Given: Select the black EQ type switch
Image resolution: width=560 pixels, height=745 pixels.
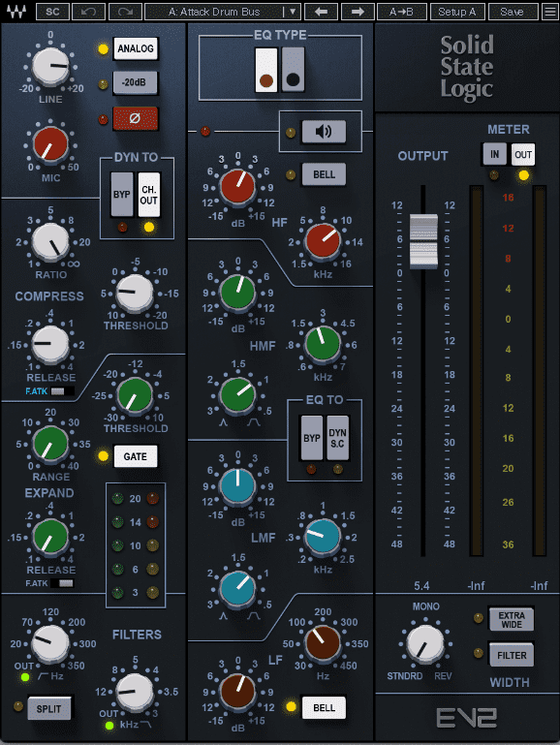Looking at the screenshot, I should pos(293,70).
